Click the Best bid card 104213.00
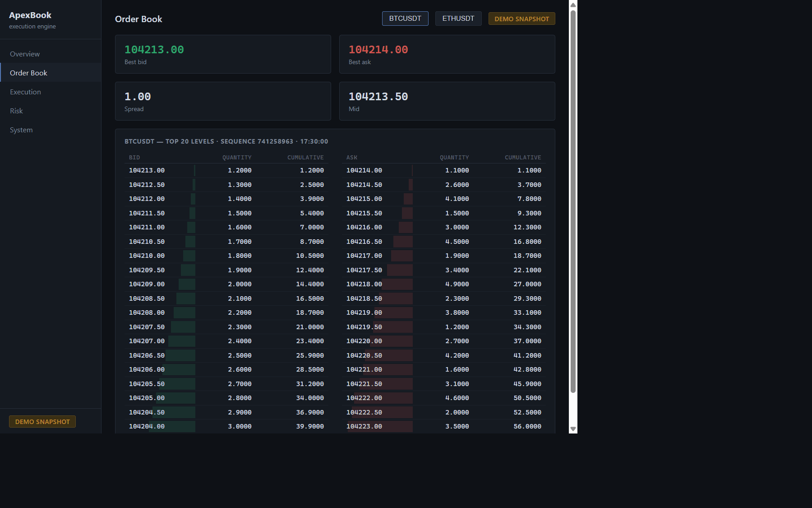This screenshot has width=812, height=508. click(x=223, y=54)
